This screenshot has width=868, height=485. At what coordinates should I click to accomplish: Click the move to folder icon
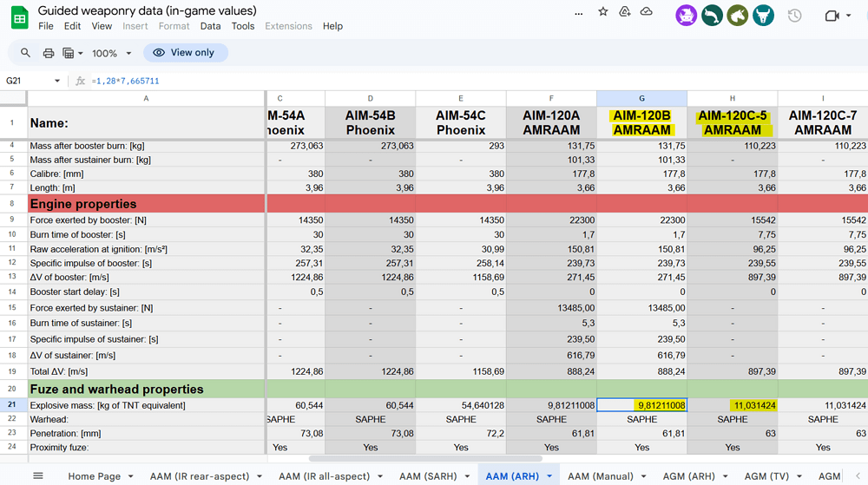(625, 12)
